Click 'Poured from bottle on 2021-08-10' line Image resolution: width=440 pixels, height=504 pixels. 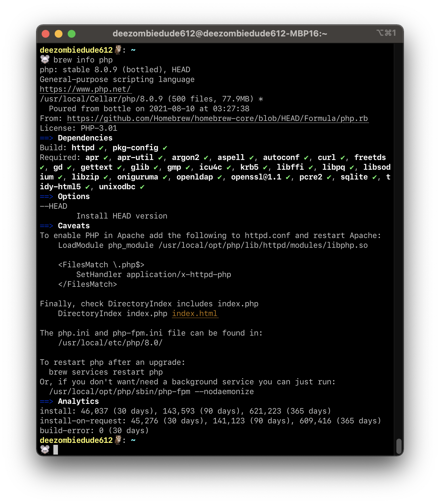point(149,109)
